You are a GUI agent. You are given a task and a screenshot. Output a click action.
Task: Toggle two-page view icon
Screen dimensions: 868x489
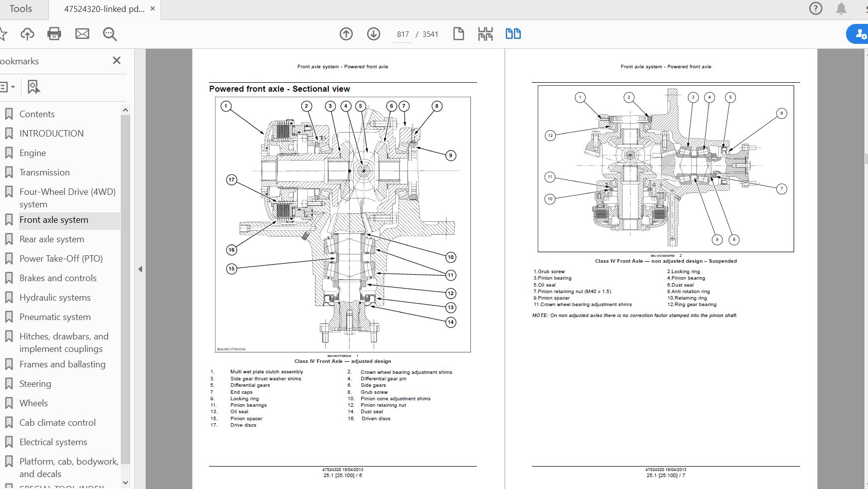click(x=513, y=34)
